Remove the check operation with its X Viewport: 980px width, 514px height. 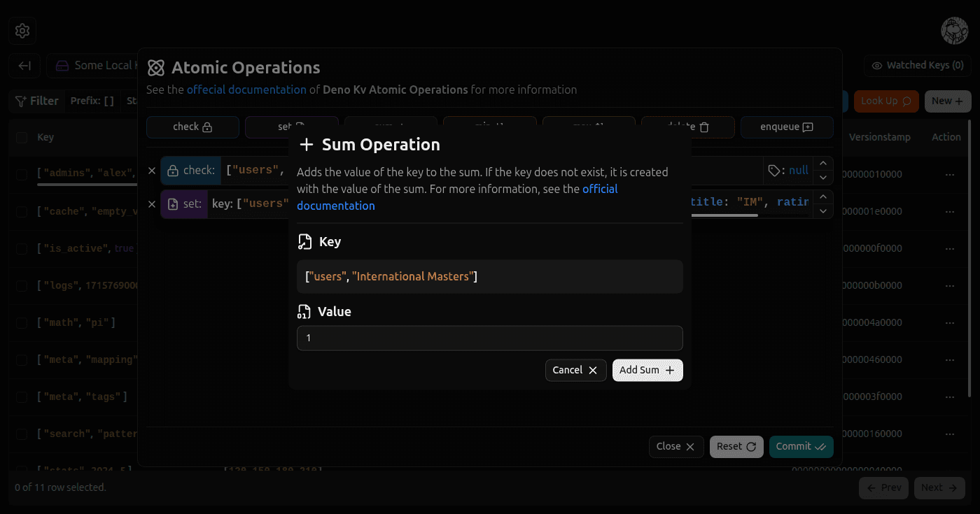pyautogui.click(x=152, y=170)
